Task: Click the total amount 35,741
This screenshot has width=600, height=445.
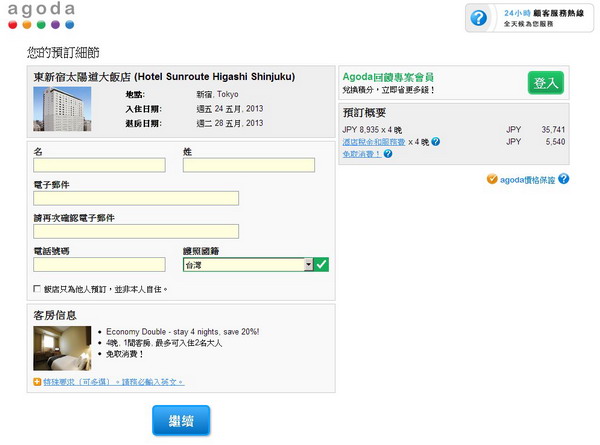Action: pos(553,130)
